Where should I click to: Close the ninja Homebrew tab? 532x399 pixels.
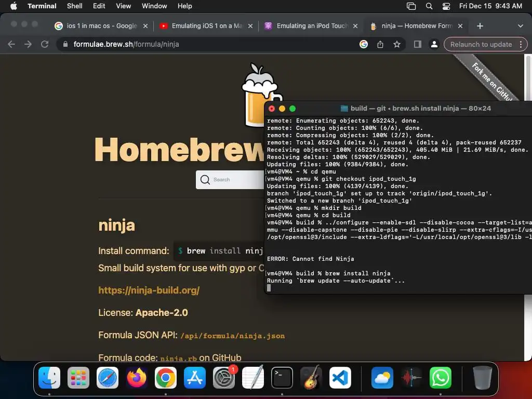[460, 26]
